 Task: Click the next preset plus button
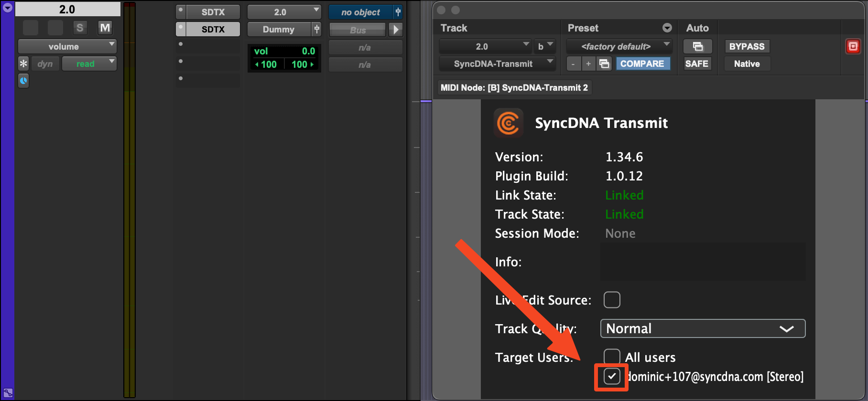[x=588, y=63]
